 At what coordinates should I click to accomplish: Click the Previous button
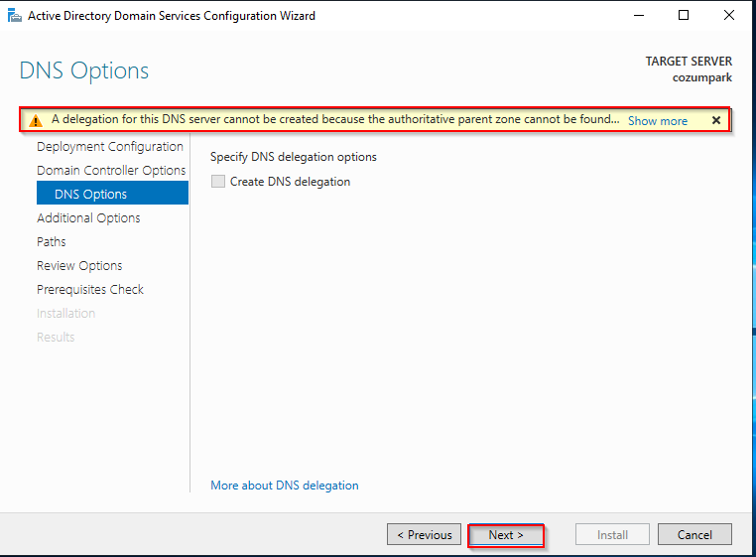pos(424,535)
